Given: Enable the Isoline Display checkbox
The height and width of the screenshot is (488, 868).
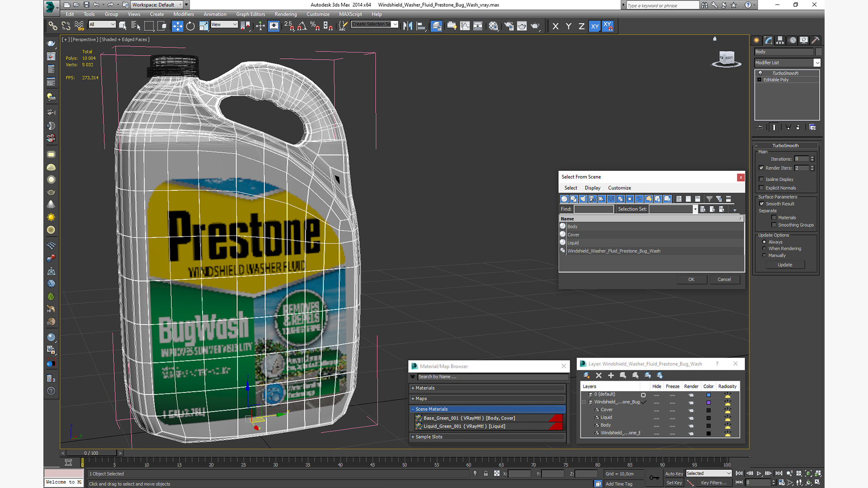Looking at the screenshot, I should click(761, 179).
